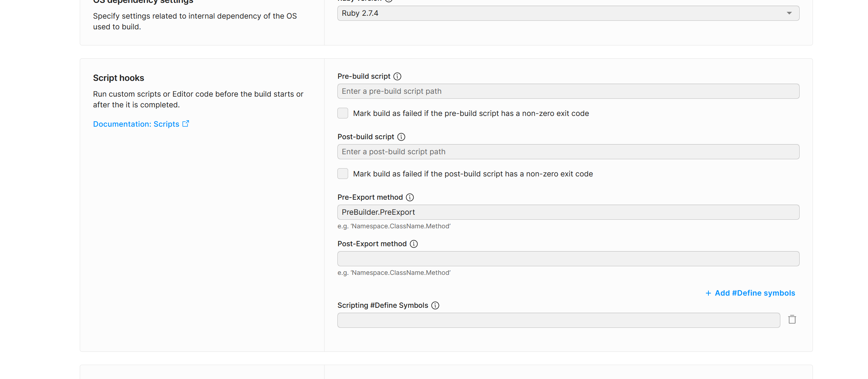Select the PreBuilder.PreExport text field

pyautogui.click(x=568, y=212)
